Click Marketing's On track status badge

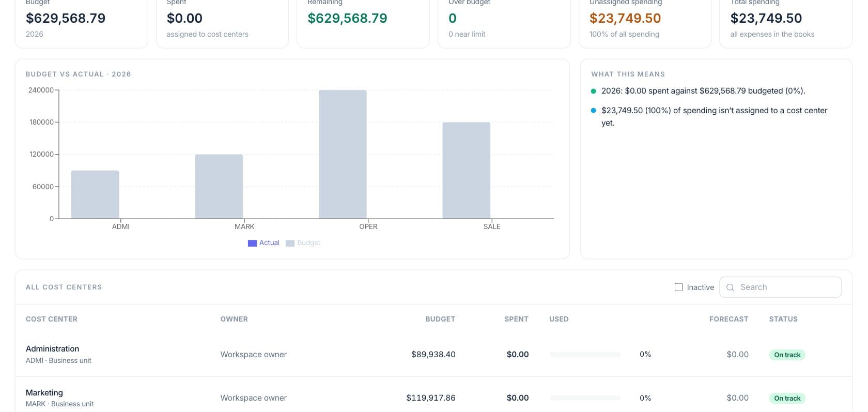787,398
